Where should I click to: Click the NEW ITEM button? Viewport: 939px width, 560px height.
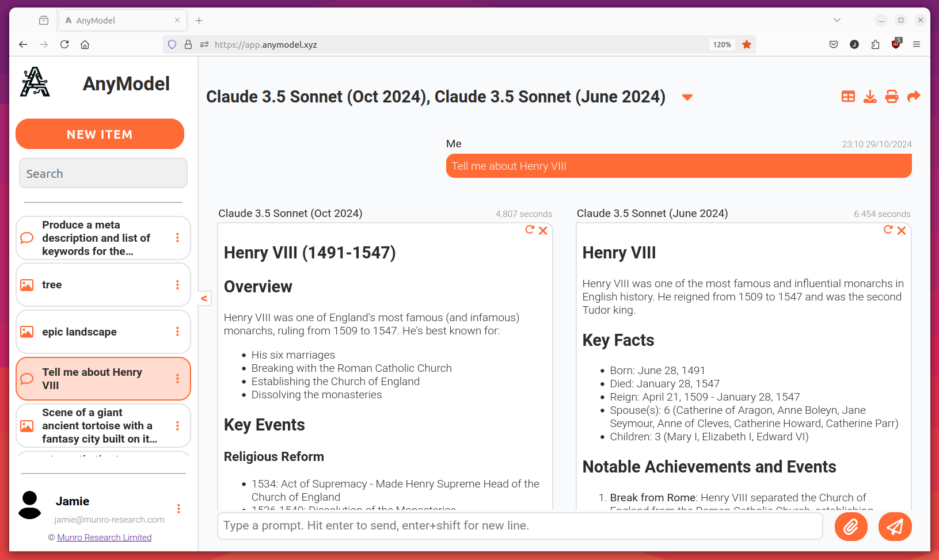(x=100, y=134)
